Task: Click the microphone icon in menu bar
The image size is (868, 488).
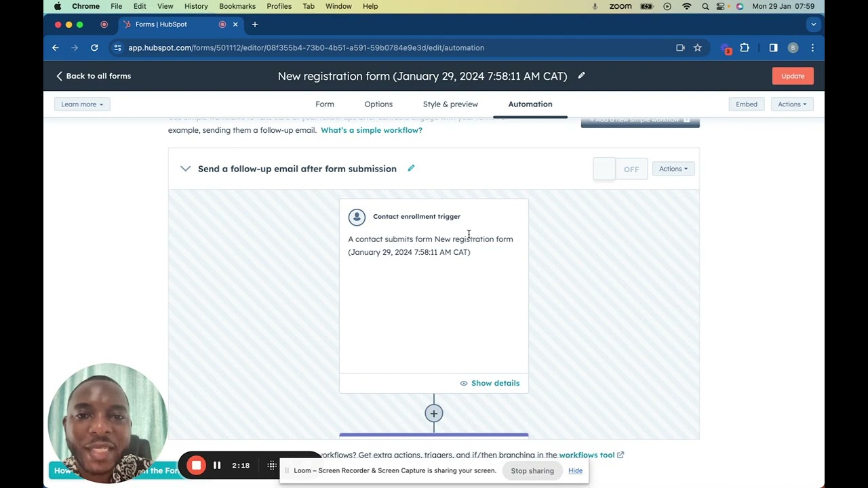Action: 595,6
